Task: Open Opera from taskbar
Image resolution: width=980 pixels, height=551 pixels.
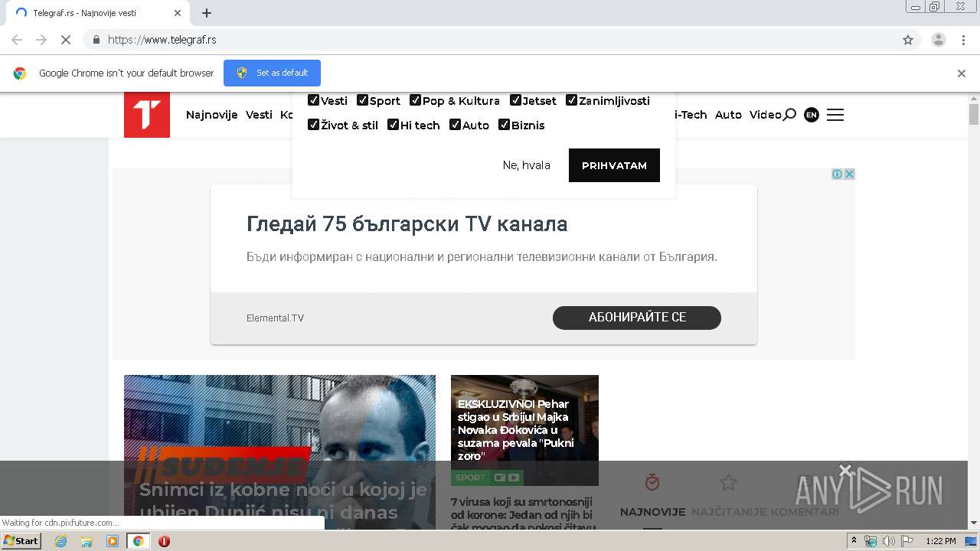Action: click(x=164, y=541)
